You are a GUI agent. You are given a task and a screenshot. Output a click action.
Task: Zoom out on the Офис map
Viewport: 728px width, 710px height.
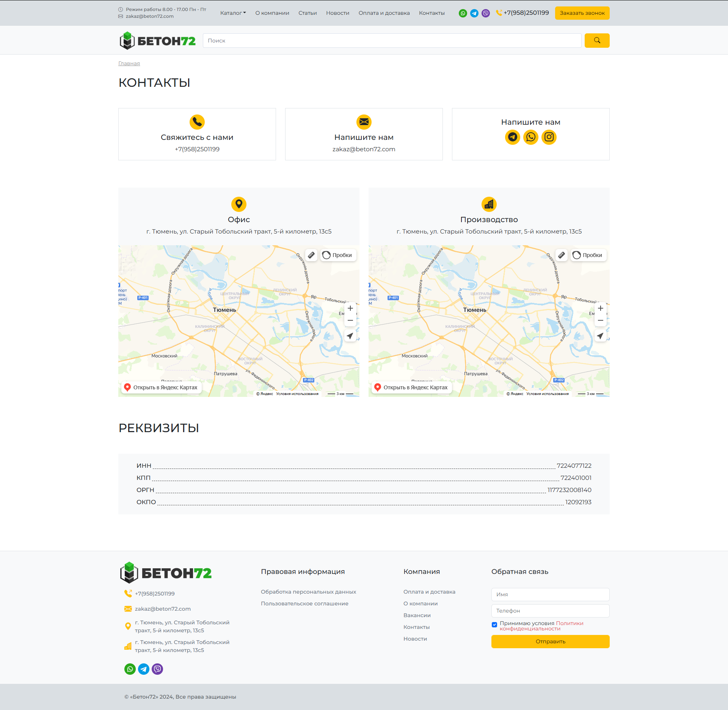[350, 320]
